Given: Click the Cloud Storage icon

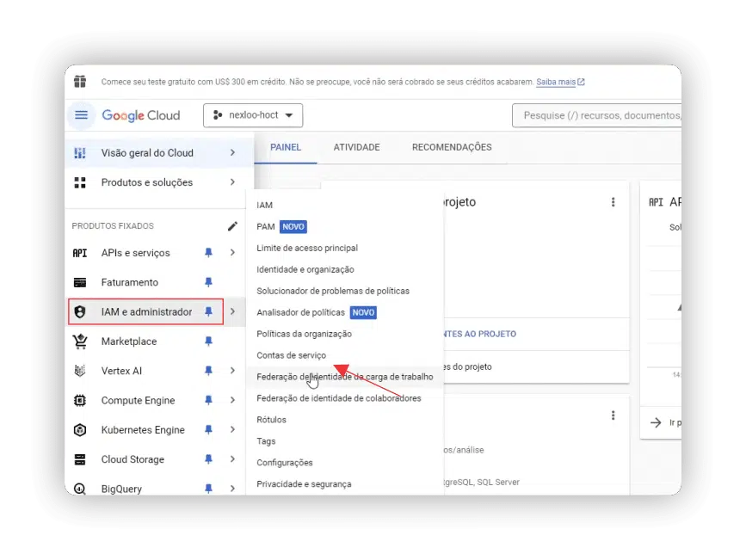Looking at the screenshot, I should point(80,459).
